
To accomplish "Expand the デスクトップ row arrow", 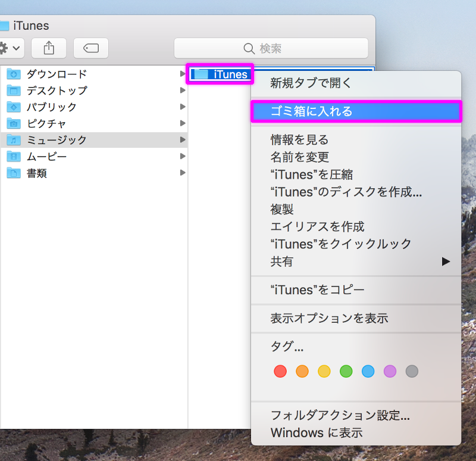I will tap(183, 91).
